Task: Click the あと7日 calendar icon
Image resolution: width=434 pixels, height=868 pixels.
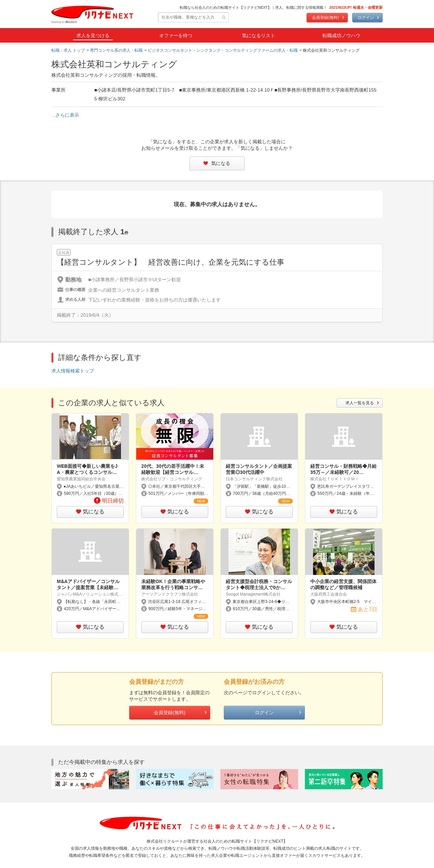Action: (354, 609)
